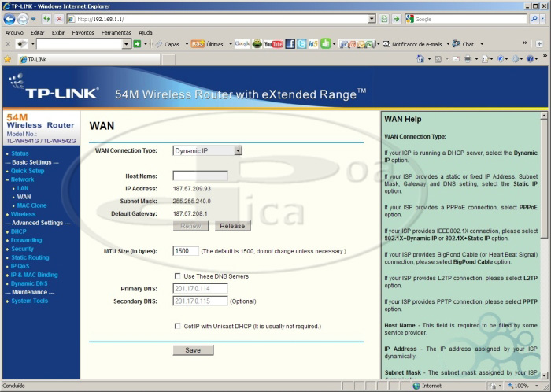Click the green thumbs-up toolbar icon
The width and height of the screenshot is (551, 392).
(x=325, y=43)
